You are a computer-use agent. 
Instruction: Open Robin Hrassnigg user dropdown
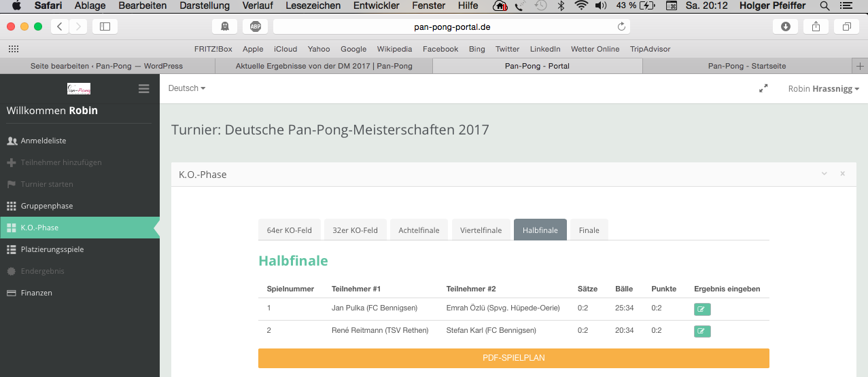point(823,89)
